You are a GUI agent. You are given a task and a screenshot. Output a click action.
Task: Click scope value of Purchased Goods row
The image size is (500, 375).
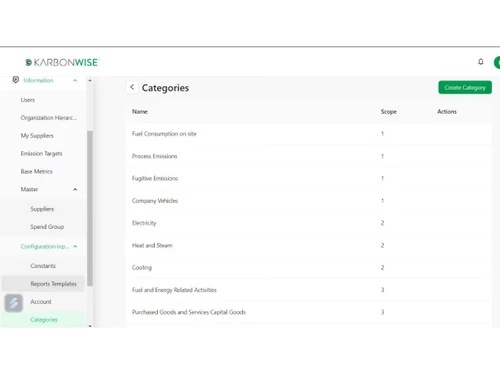click(382, 312)
